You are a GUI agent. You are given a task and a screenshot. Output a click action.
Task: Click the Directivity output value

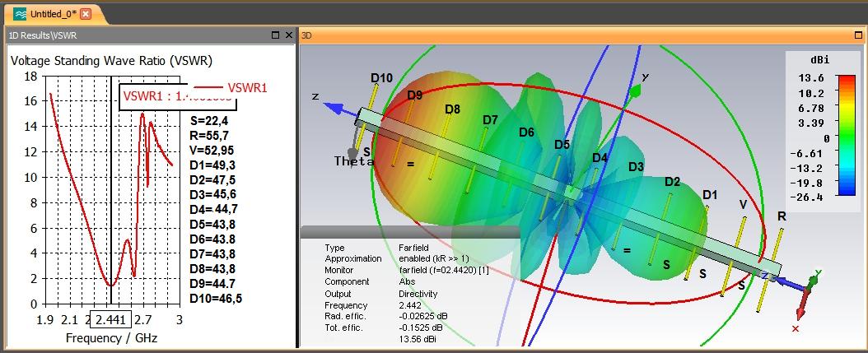coord(418,294)
